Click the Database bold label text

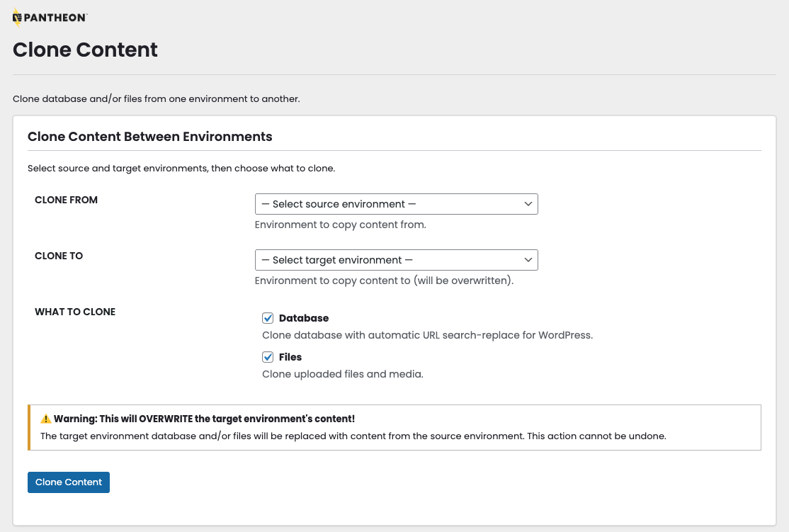pyautogui.click(x=302, y=318)
